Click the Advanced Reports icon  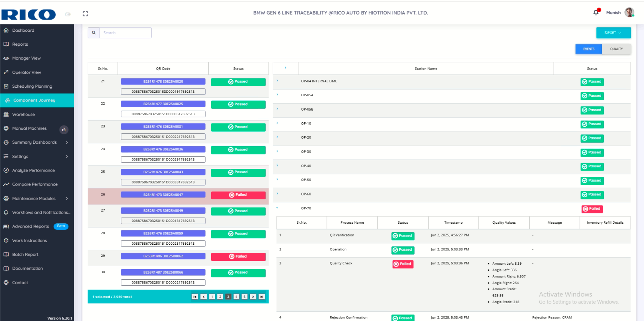coord(6,226)
